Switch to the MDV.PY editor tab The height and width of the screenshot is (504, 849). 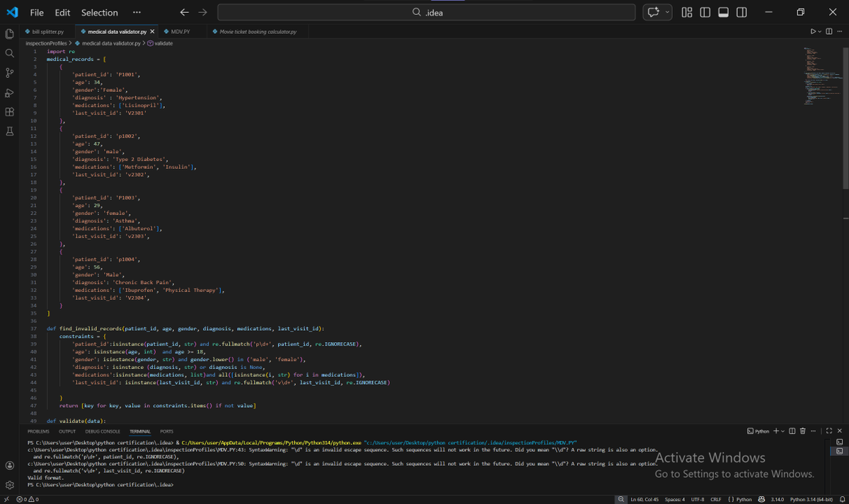[177, 32]
